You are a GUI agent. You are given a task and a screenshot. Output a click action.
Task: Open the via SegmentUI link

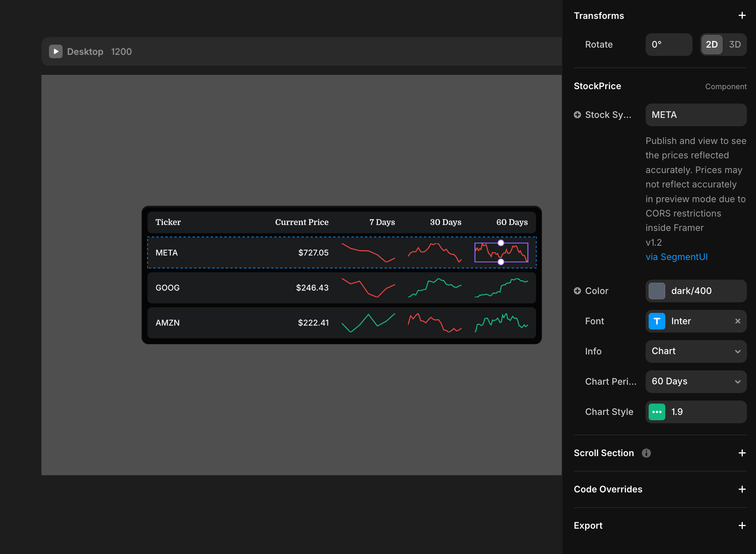(676, 257)
